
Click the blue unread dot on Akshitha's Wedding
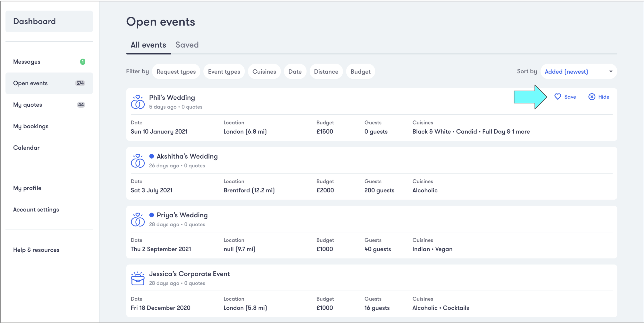tap(152, 156)
